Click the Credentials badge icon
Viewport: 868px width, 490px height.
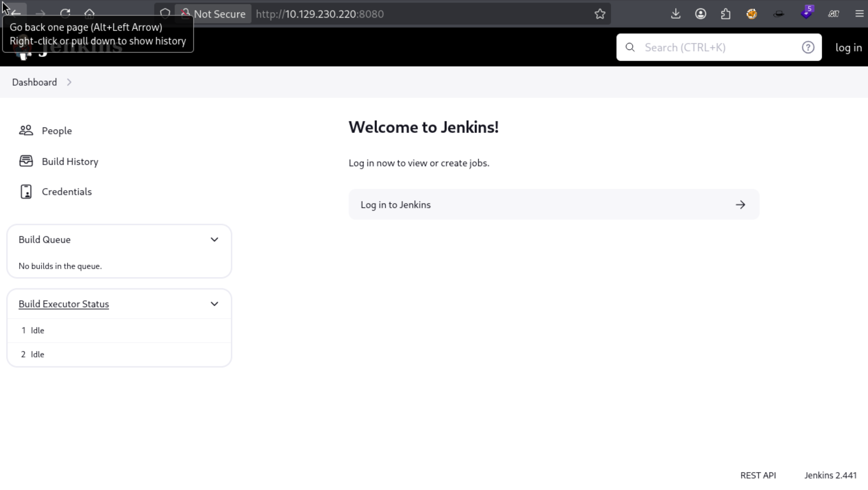(x=26, y=192)
